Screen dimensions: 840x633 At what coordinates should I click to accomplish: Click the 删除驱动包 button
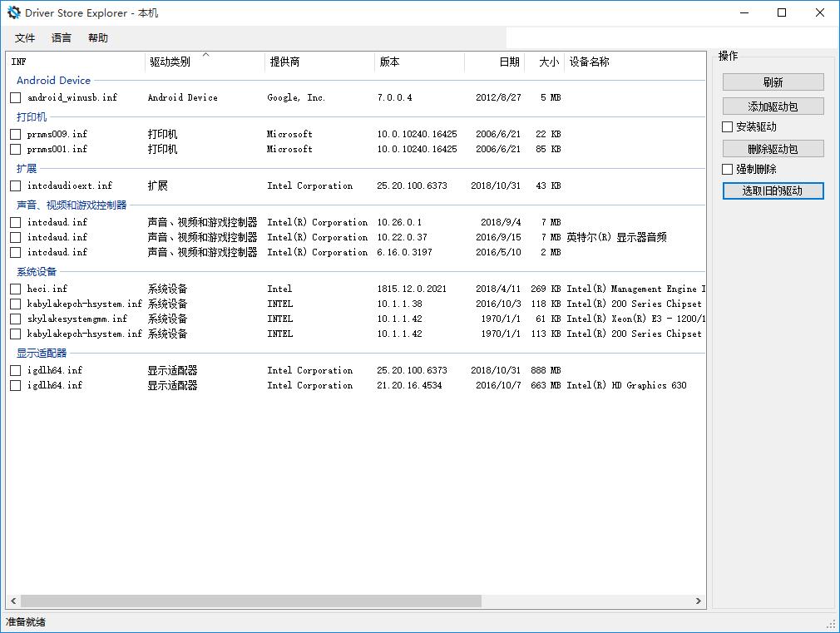click(773, 148)
